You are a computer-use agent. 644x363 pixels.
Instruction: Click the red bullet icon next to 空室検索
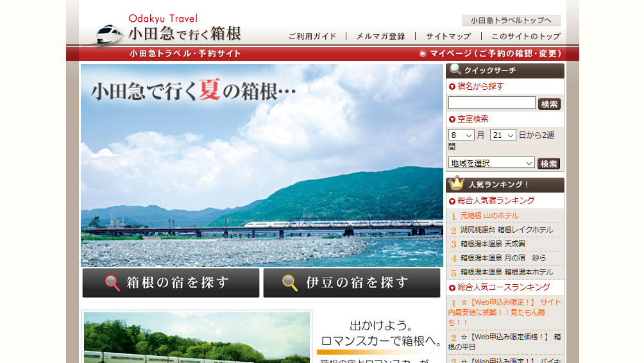click(x=452, y=119)
